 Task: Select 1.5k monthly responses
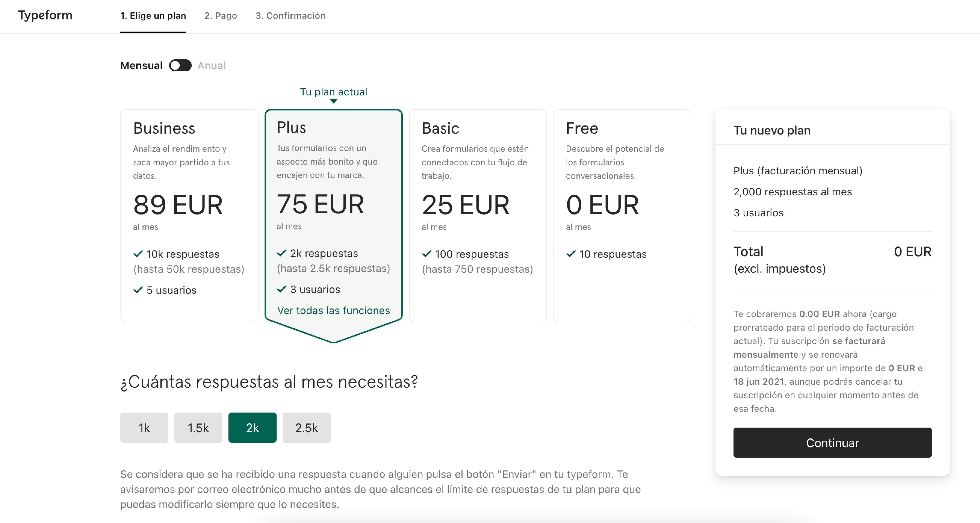[198, 428]
